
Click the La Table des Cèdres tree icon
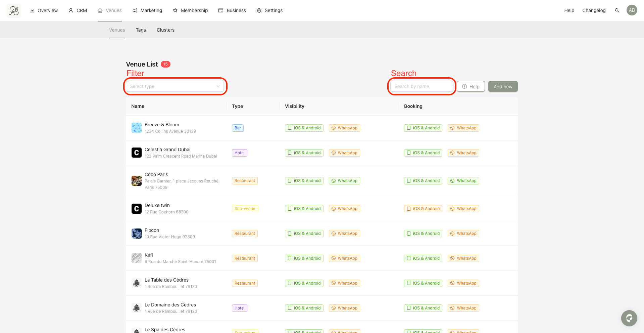coord(136,283)
